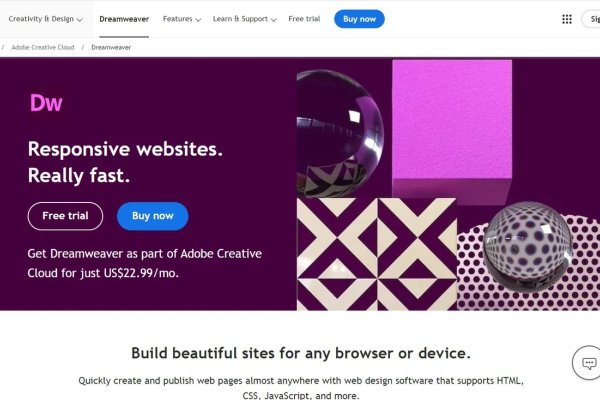Click the partially visible Sign in button
This screenshot has width=600, height=400.
(x=591, y=19)
